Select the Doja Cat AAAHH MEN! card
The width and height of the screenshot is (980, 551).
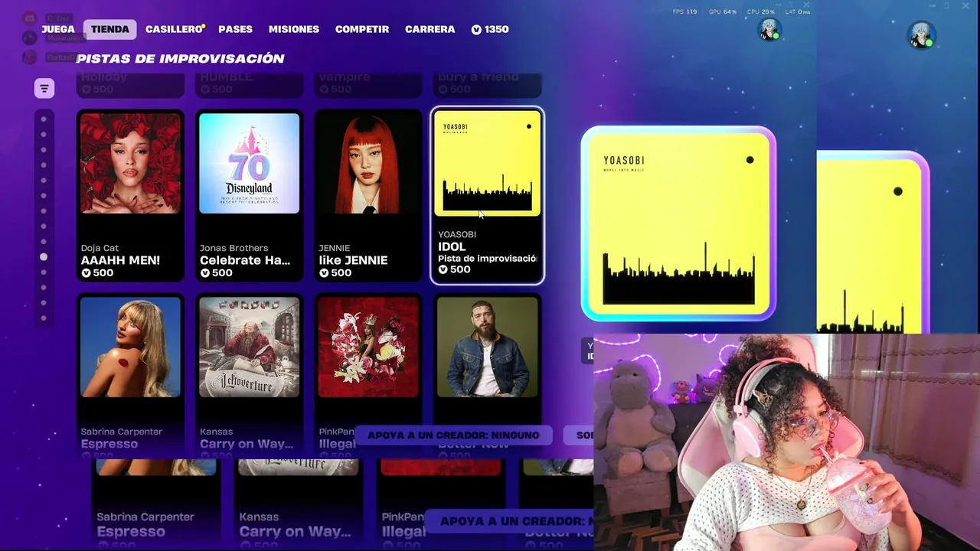coord(131,196)
